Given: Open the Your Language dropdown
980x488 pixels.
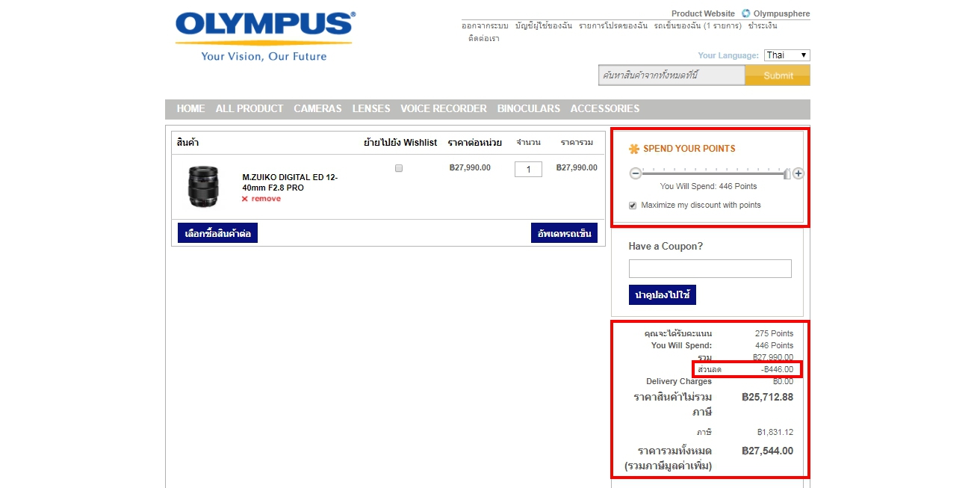Looking at the screenshot, I should point(787,55).
